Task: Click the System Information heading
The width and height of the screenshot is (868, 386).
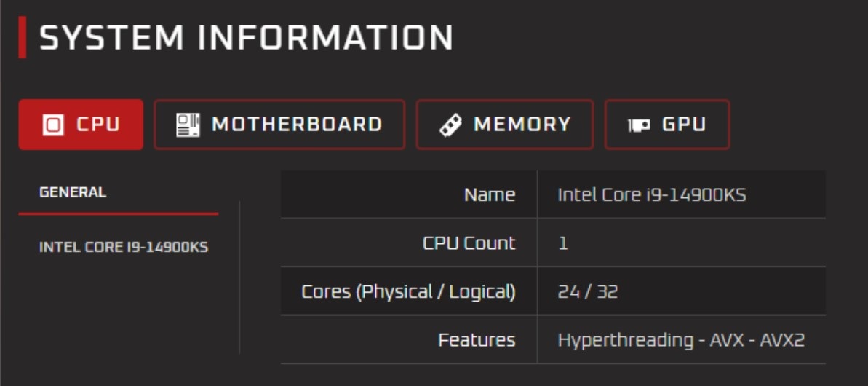Action: 247,38
